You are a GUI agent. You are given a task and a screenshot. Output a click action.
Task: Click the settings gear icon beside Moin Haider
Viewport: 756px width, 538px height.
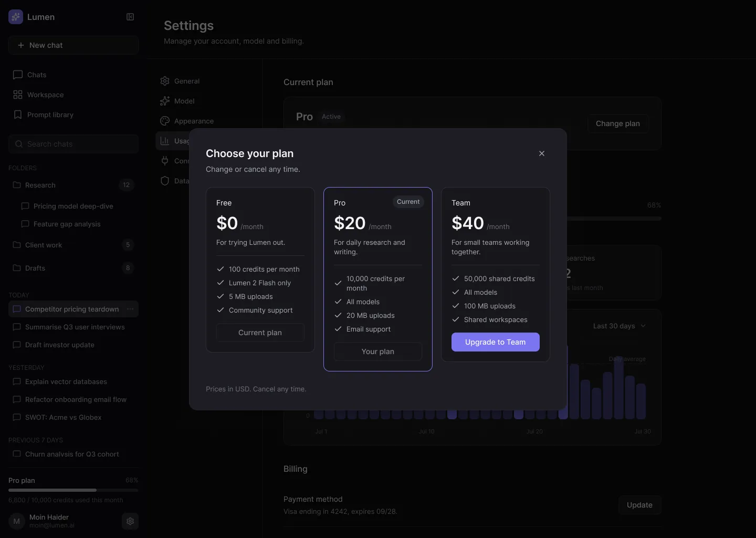click(130, 521)
